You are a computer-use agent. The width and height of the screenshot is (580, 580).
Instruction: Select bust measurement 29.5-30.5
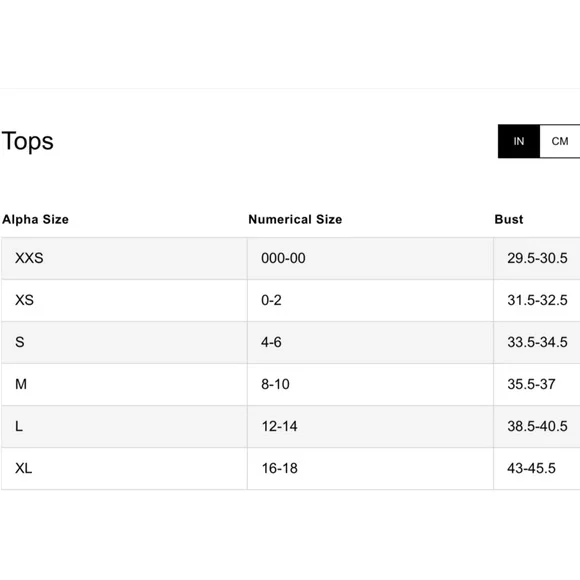[x=537, y=258]
